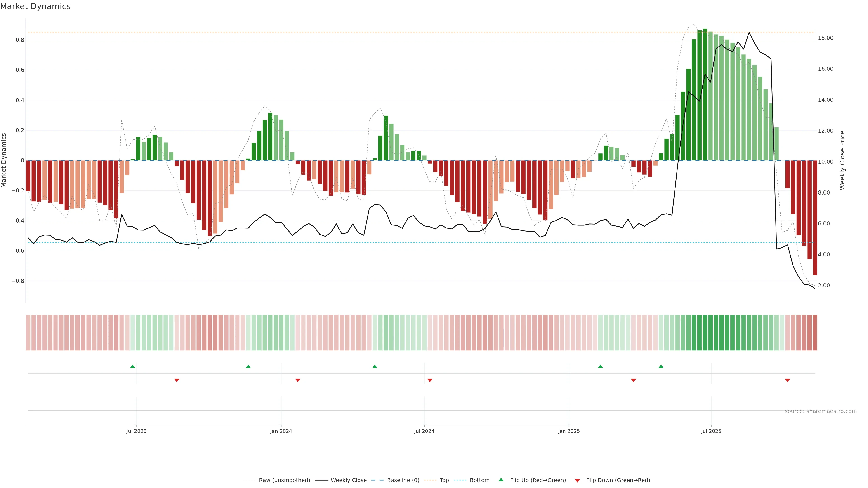Click the red flip-down marker after Jul 2024
Viewport: 868px width, 488px height.
(430, 380)
